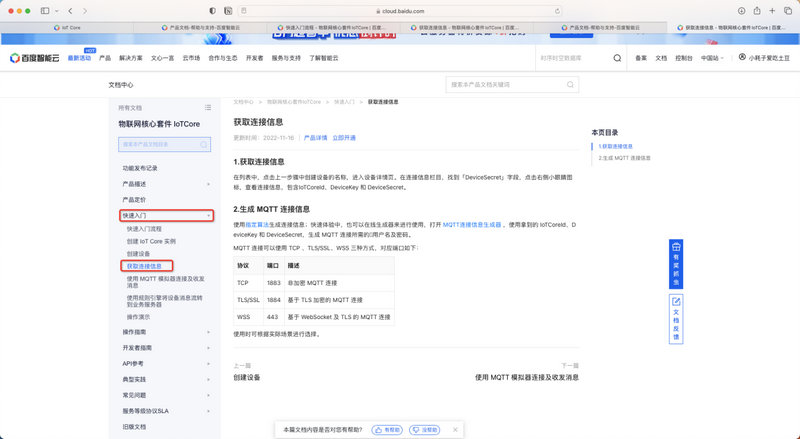Open the 开发者 navigation menu
The image size is (800, 439).
click(255, 58)
